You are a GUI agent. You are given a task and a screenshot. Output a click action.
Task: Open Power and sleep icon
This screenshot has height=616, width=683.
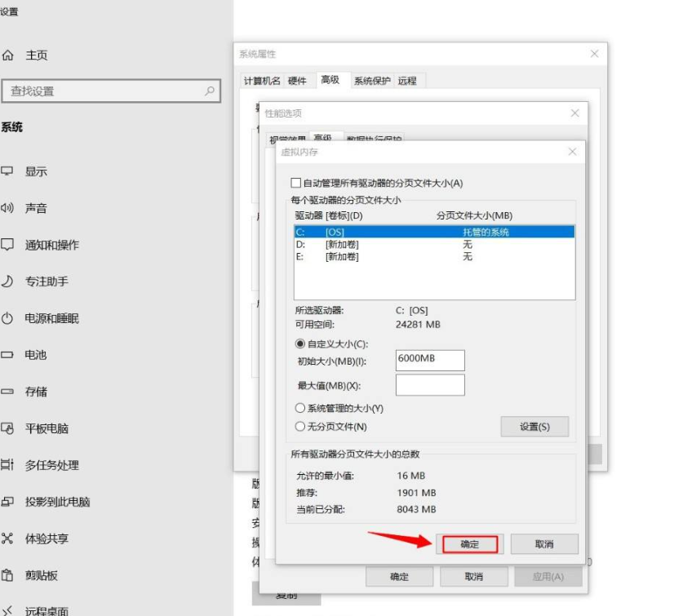[x=7, y=318]
